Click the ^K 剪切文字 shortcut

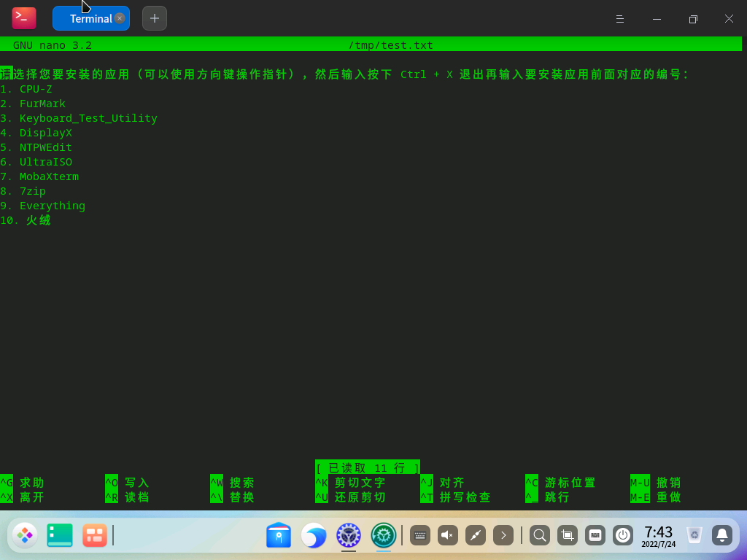click(x=351, y=483)
